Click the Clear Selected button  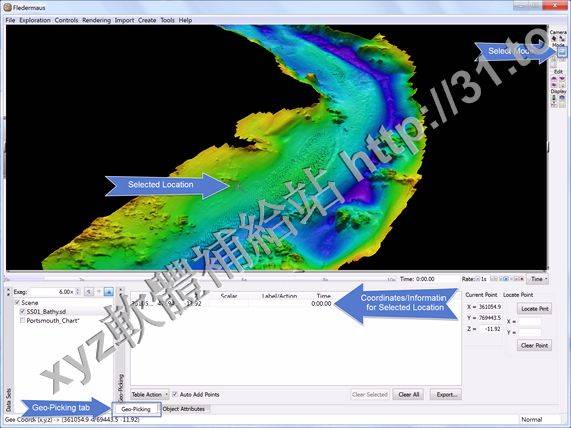pos(370,394)
